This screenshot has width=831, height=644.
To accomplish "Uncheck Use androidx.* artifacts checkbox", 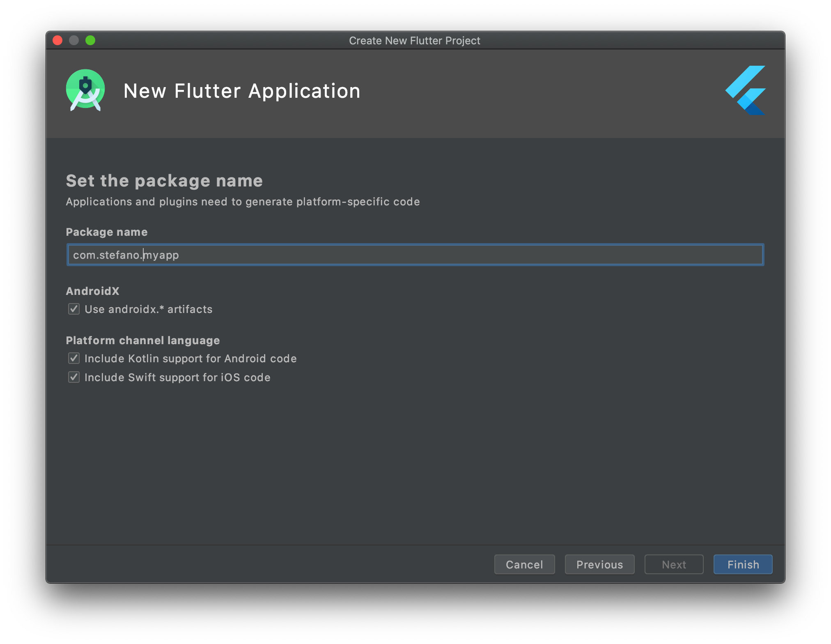I will 74,309.
